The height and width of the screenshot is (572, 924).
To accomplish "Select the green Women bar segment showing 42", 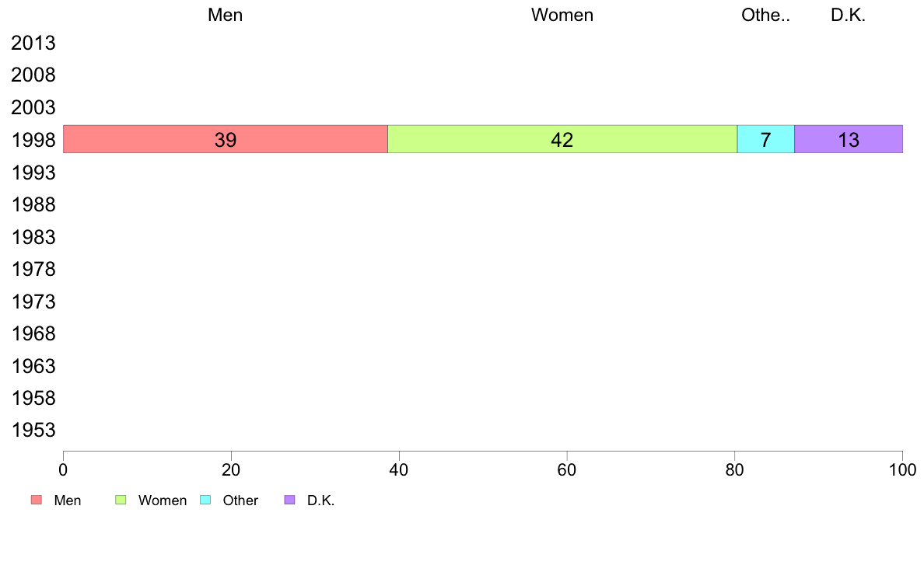I will pos(562,139).
